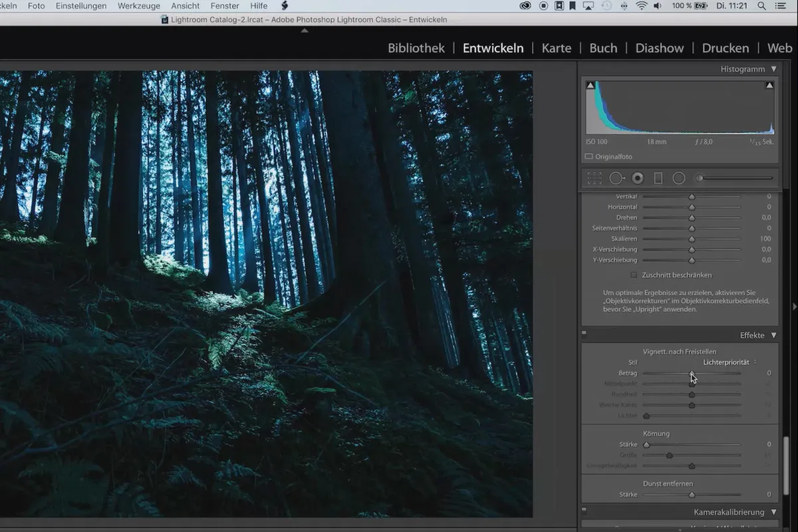Image resolution: width=798 pixels, height=532 pixels.
Task: Click the Horizontal transform slider
Action: [x=692, y=207]
